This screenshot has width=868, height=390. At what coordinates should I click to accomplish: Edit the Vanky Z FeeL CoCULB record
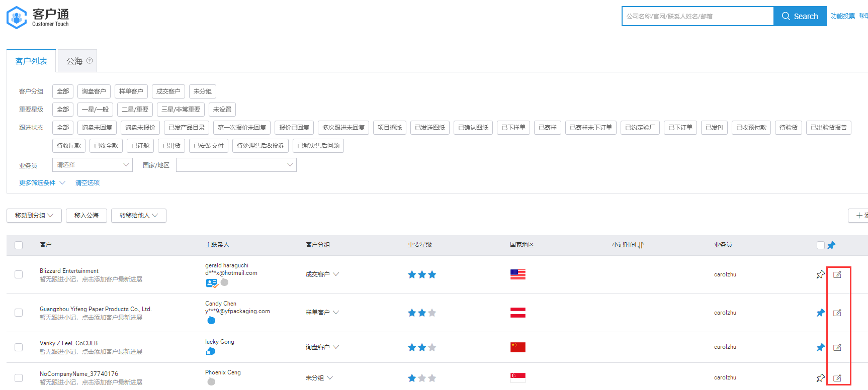click(837, 347)
